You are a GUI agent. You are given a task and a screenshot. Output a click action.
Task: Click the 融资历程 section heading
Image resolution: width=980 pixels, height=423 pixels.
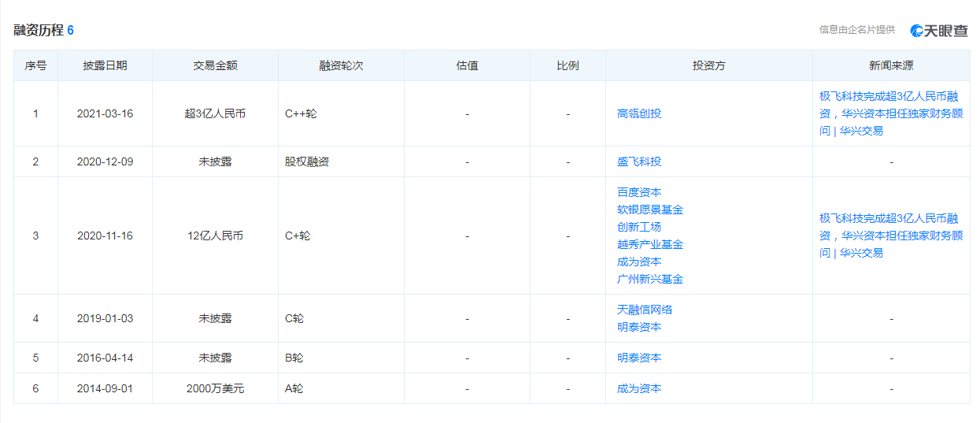(x=39, y=30)
